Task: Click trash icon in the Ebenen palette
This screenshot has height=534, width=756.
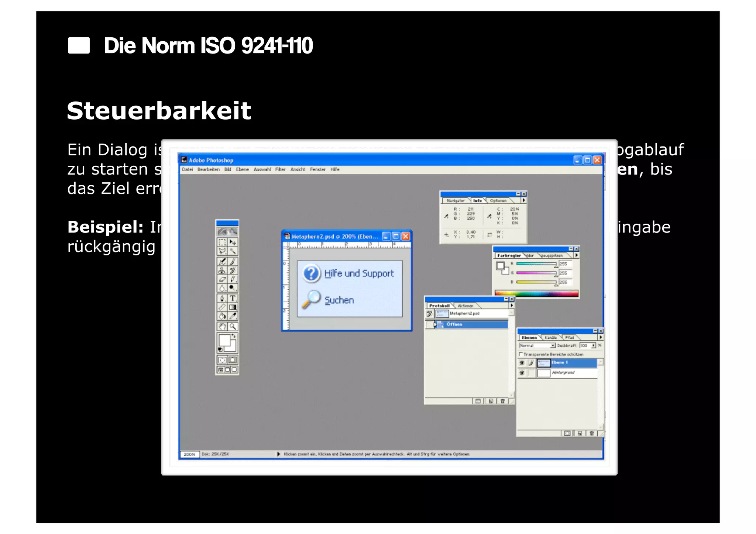Action: pos(592,433)
